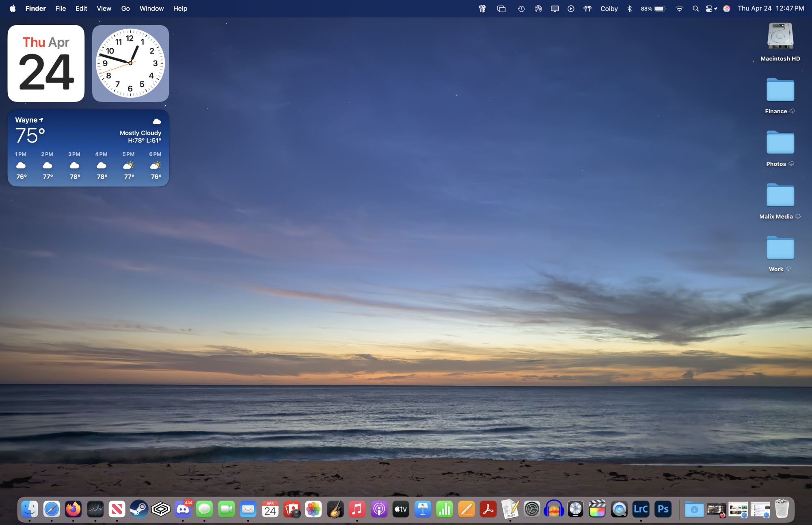Launch Final Cut Pro

coord(597,509)
